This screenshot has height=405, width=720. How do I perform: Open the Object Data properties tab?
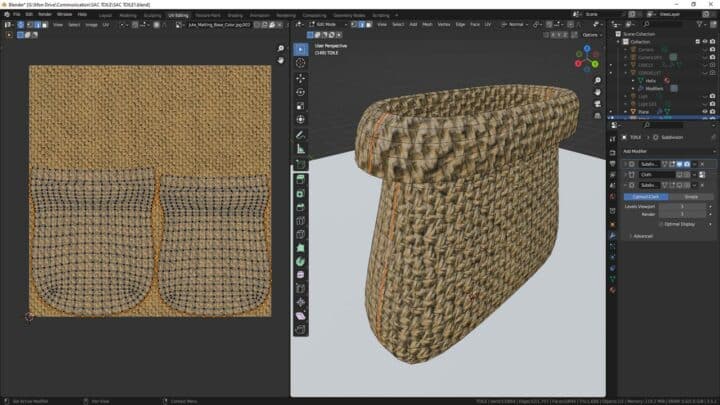pos(612,279)
